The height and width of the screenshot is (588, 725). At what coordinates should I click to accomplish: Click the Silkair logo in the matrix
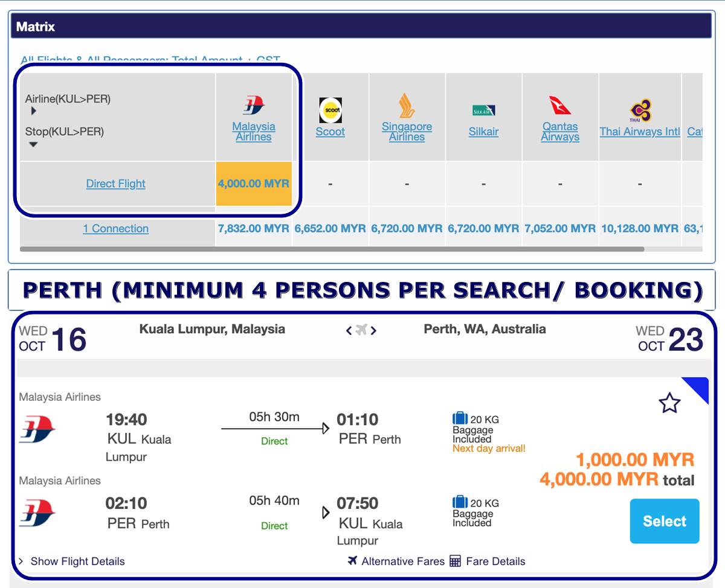483,110
